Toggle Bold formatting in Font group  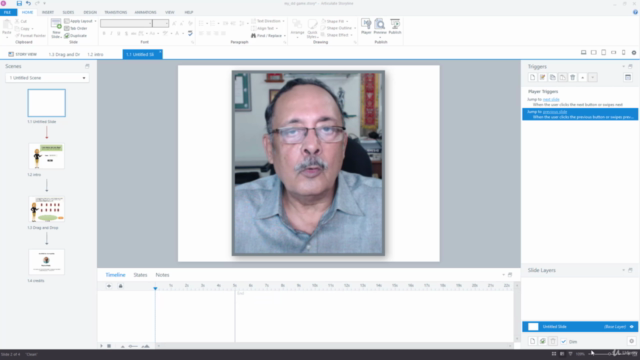(x=104, y=33)
